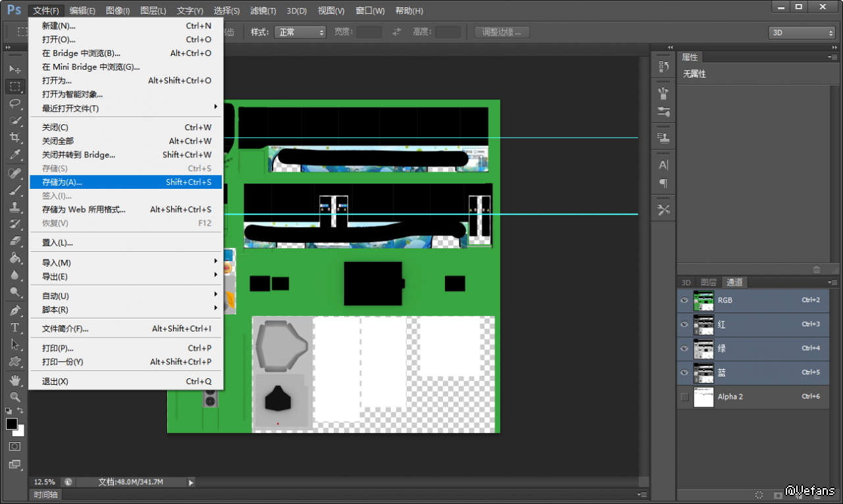The width and height of the screenshot is (843, 504).
Task: Hide the 红 (Red) channel
Action: pos(684,324)
